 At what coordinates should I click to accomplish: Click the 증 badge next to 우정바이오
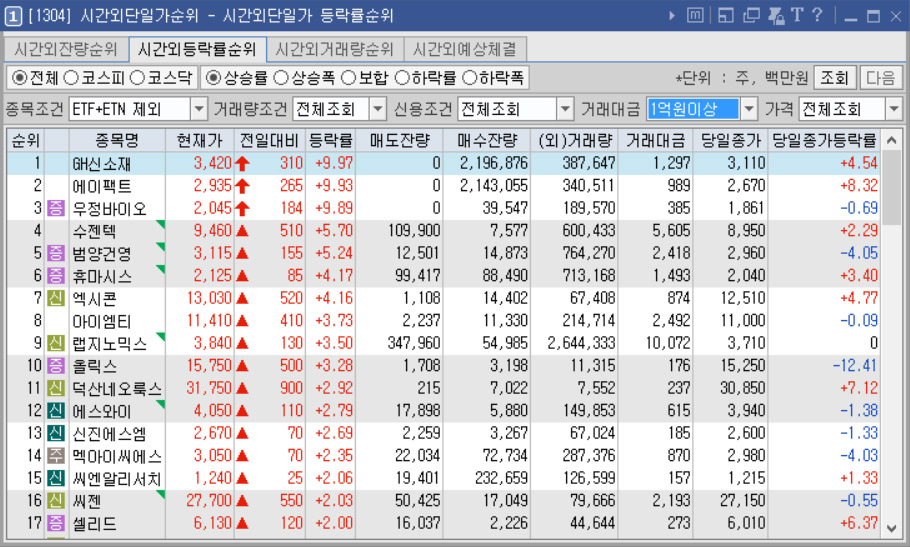(x=56, y=208)
